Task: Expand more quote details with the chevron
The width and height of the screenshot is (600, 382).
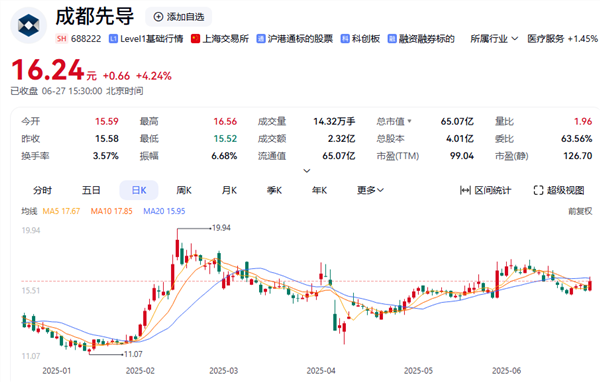Action: [x=307, y=171]
